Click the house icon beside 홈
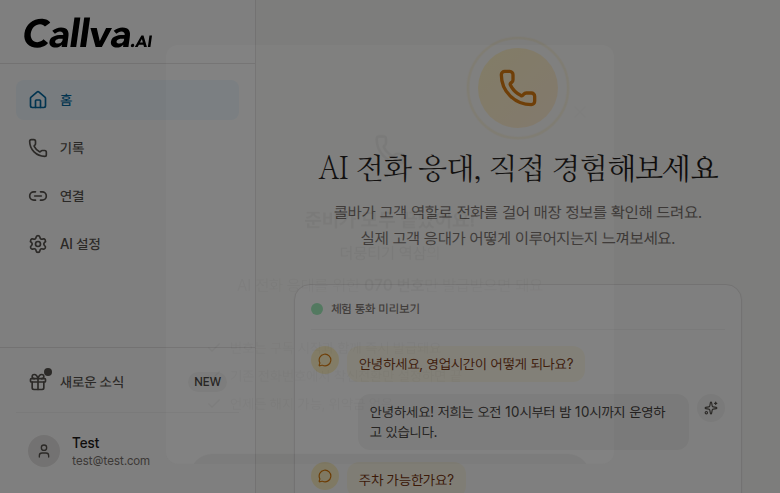The image size is (780, 493). 38,100
